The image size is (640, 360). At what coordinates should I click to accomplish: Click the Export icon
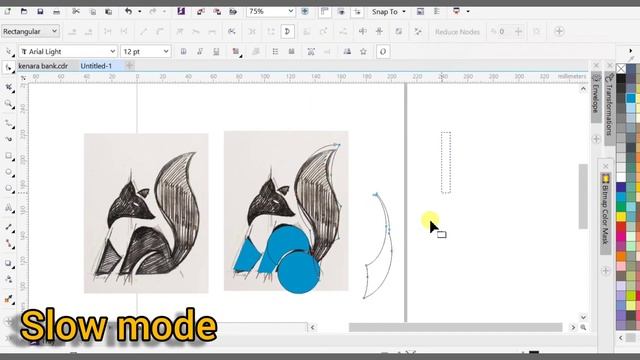pos(217,11)
